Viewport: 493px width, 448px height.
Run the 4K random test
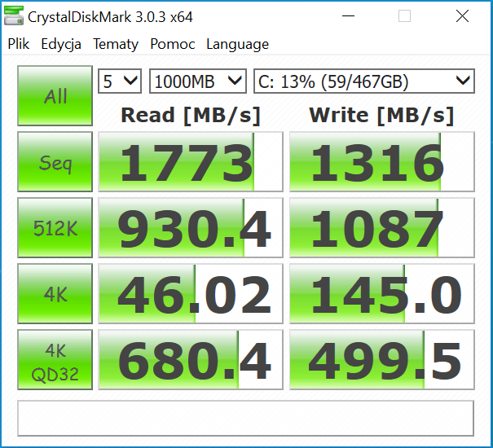point(55,294)
